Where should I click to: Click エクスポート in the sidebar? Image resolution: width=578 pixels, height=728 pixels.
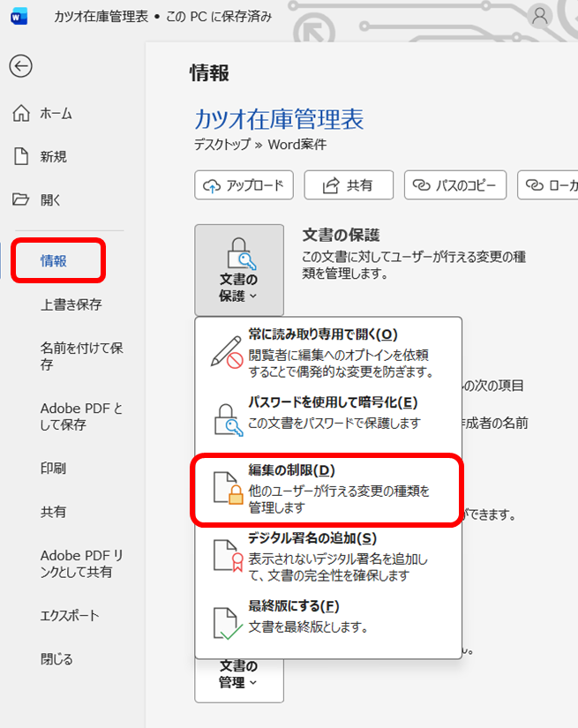(x=70, y=615)
